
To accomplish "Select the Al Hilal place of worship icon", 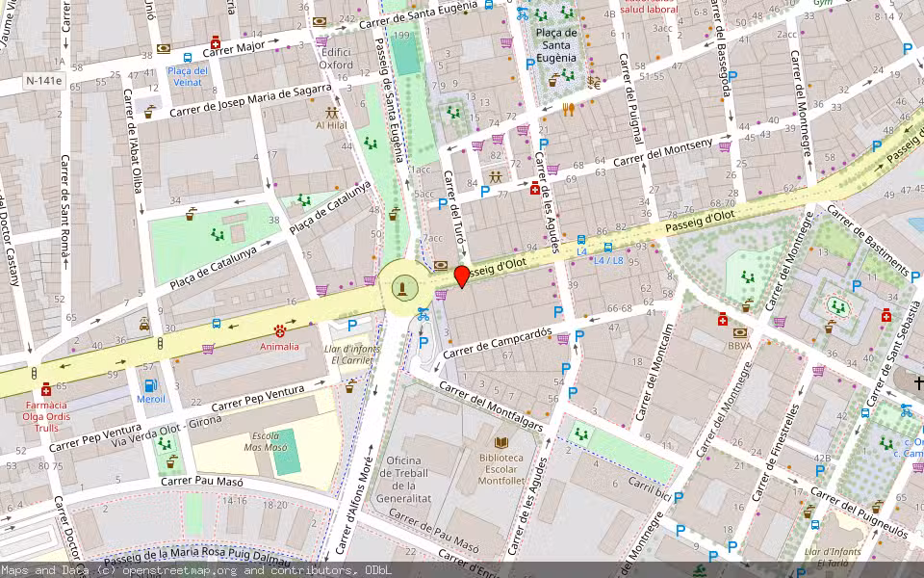I will pyautogui.click(x=332, y=113).
